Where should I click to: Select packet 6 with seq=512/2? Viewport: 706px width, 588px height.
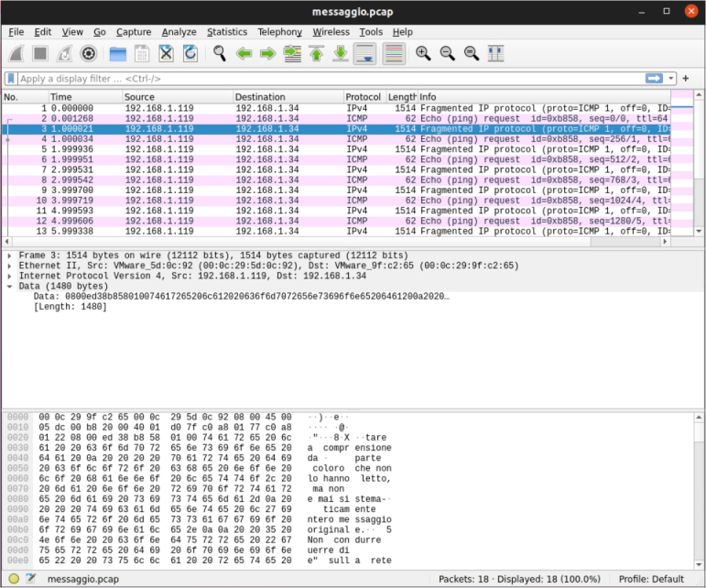pos(336,160)
